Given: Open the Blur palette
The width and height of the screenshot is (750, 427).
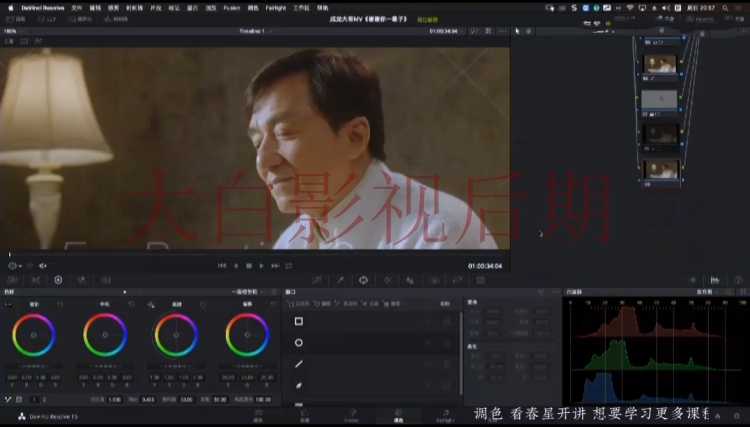Looking at the screenshot, I should 410,280.
